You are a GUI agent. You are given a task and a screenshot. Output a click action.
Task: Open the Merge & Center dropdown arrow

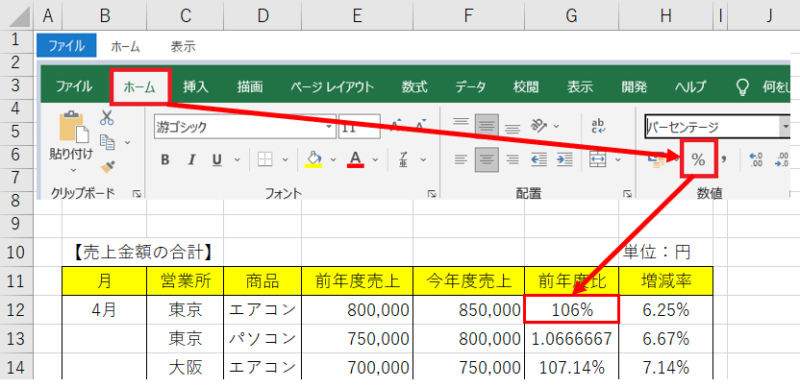coord(618,160)
